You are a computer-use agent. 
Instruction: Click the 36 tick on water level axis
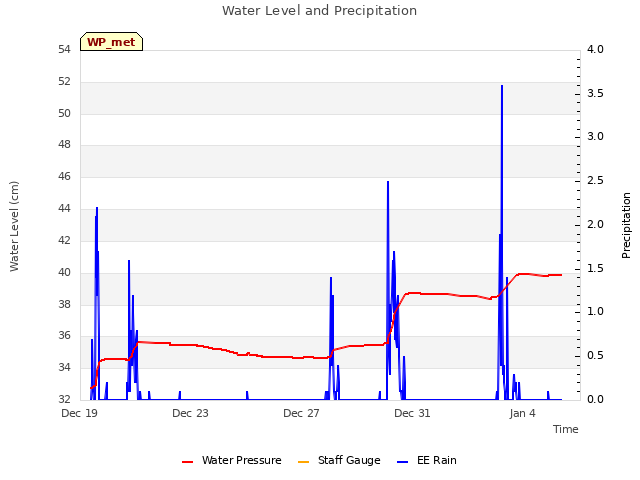tap(64, 336)
